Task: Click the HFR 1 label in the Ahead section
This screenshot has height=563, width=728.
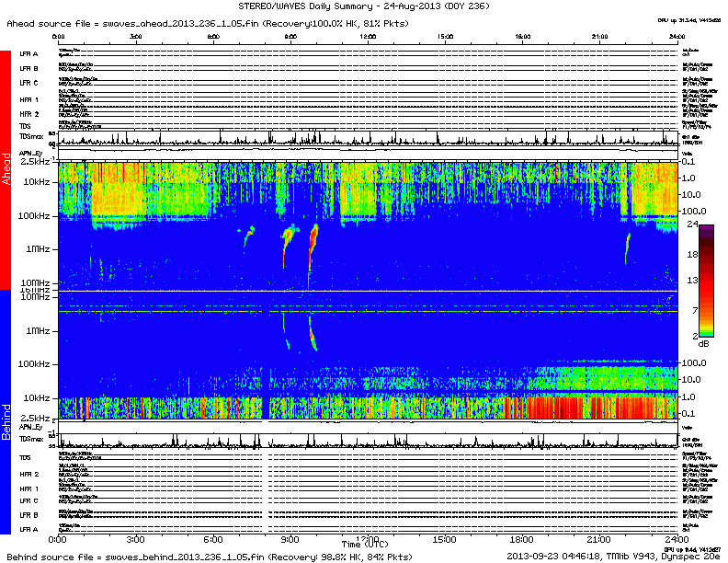Action: click(x=28, y=99)
